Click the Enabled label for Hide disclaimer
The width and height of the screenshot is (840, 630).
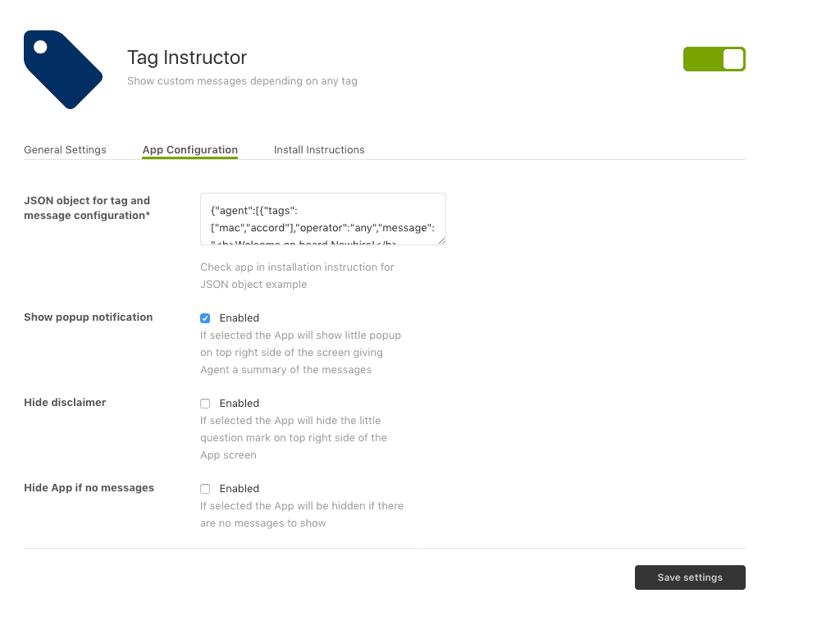pos(239,404)
